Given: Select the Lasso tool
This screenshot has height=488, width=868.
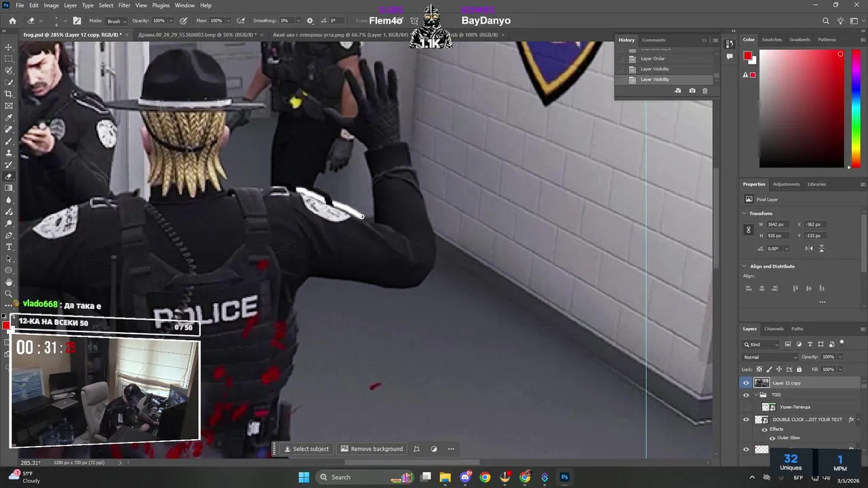Looking at the screenshot, I should [9, 70].
